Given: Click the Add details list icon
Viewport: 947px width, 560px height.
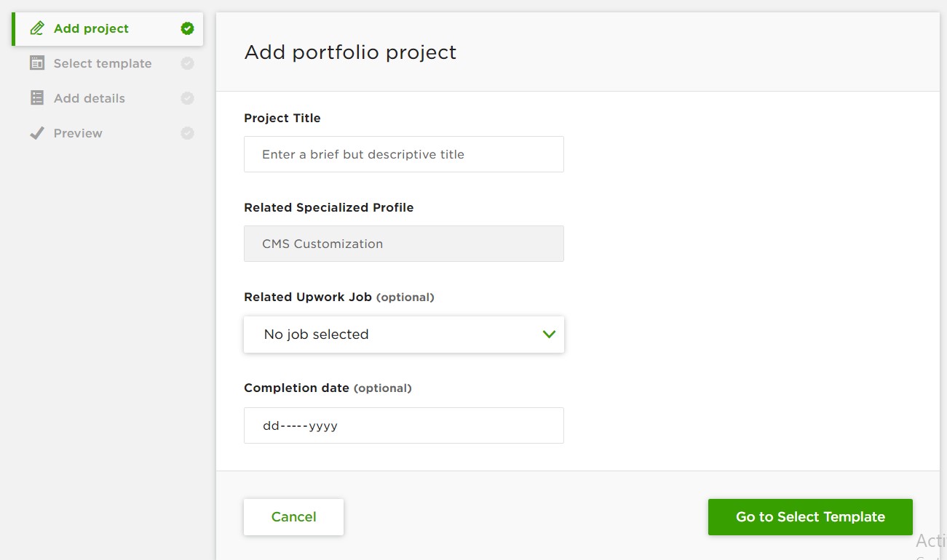Looking at the screenshot, I should (x=36, y=98).
